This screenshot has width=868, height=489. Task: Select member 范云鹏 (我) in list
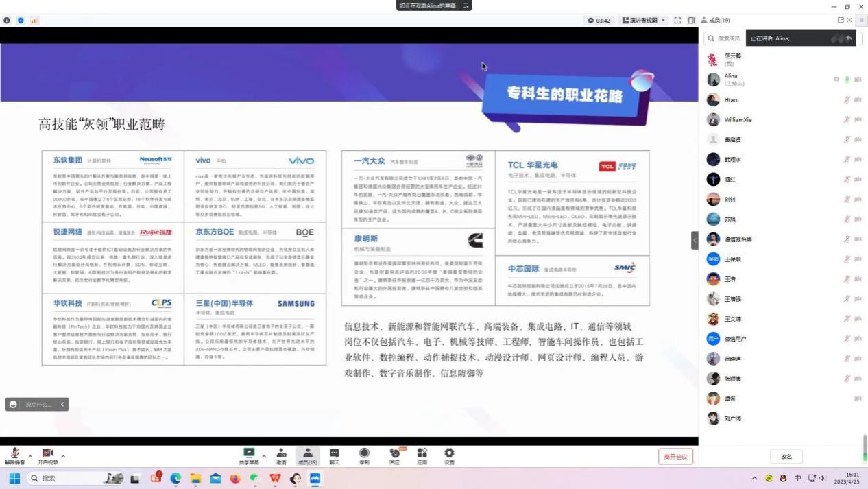tap(782, 60)
